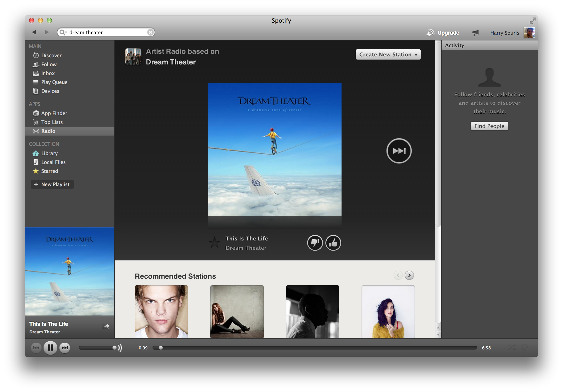This screenshot has height=392, width=563.
Task: Clear the search field with the X icon
Action: click(150, 32)
